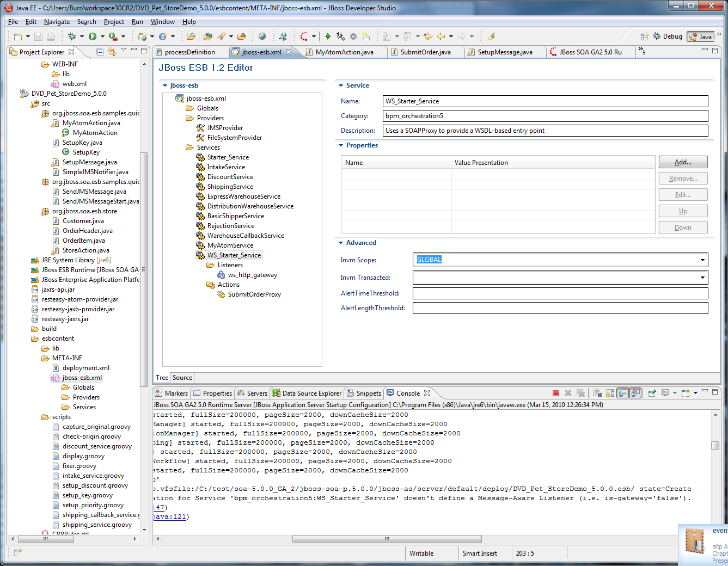
Task: Collapse the Advanced section
Action: coord(341,243)
